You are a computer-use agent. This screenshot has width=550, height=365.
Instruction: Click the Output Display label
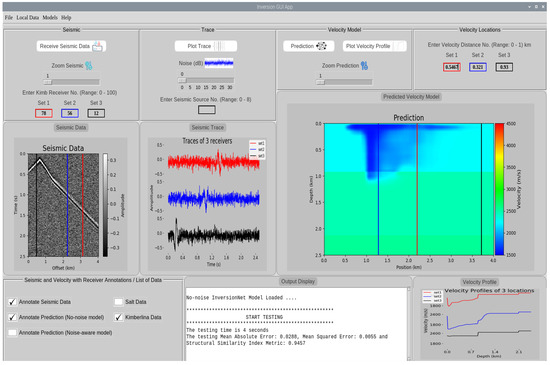pos(298,282)
